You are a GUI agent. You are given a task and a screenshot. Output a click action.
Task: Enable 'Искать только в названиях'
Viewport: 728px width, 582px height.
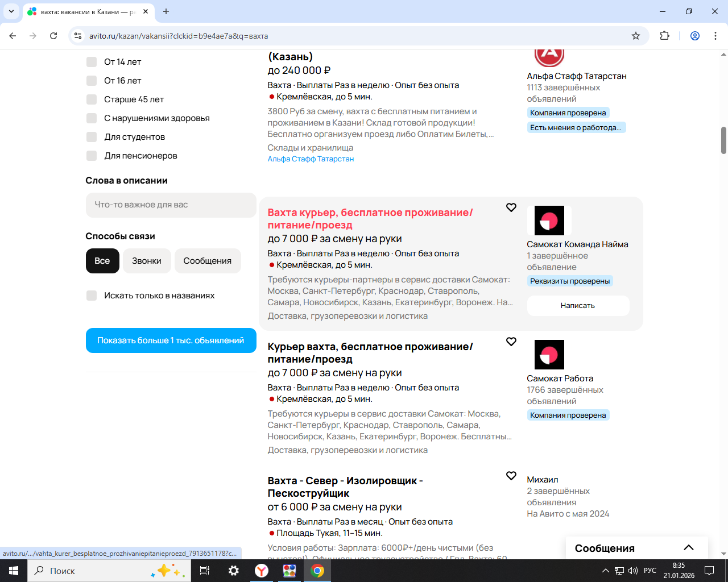[x=92, y=296]
